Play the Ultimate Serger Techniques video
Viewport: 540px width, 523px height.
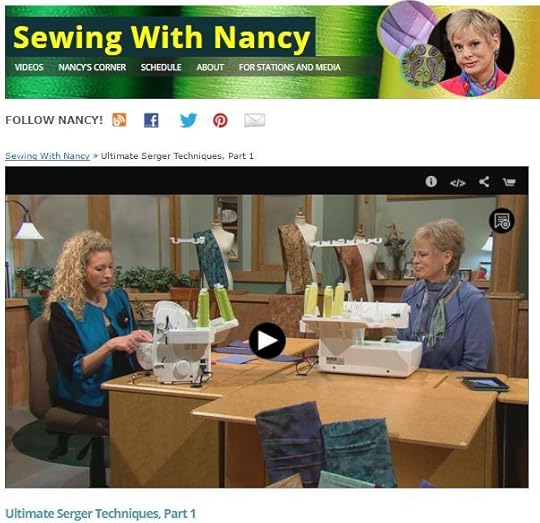tap(267, 341)
